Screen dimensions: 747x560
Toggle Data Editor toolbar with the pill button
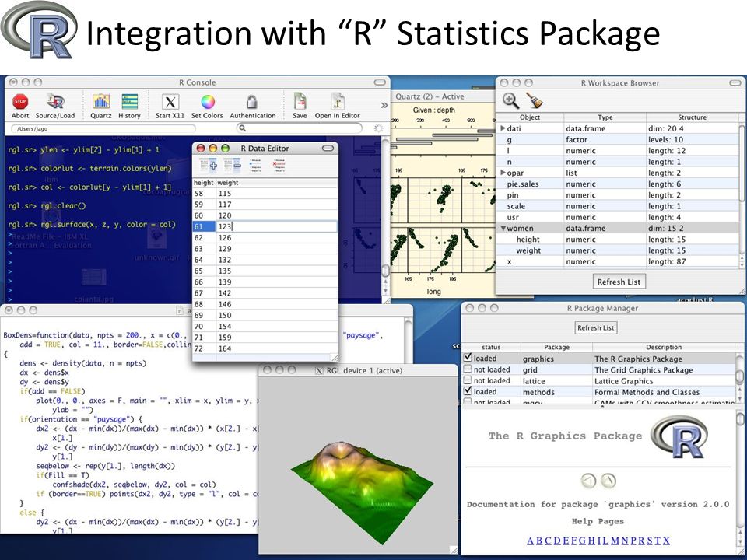coord(328,148)
